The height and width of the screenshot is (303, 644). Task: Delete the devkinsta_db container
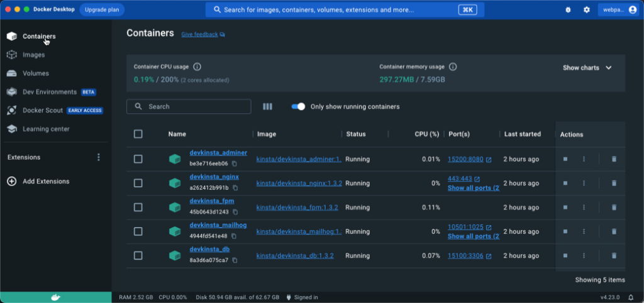tap(614, 256)
